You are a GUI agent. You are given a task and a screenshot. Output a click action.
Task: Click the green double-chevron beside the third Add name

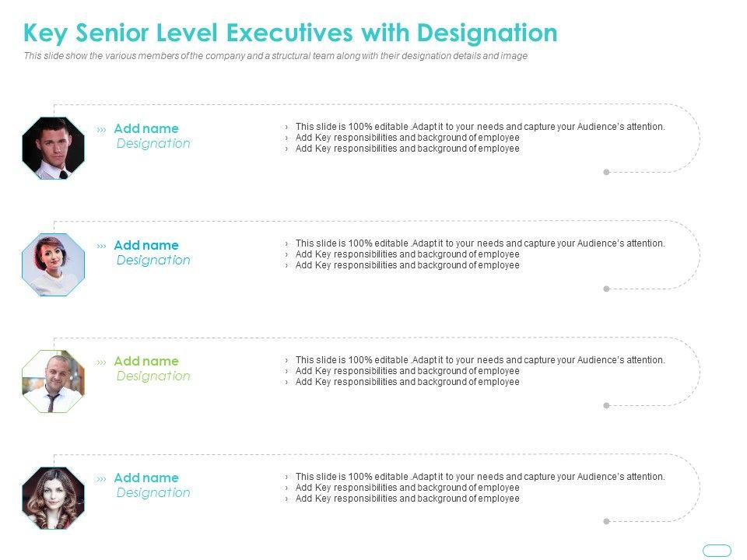(x=101, y=362)
